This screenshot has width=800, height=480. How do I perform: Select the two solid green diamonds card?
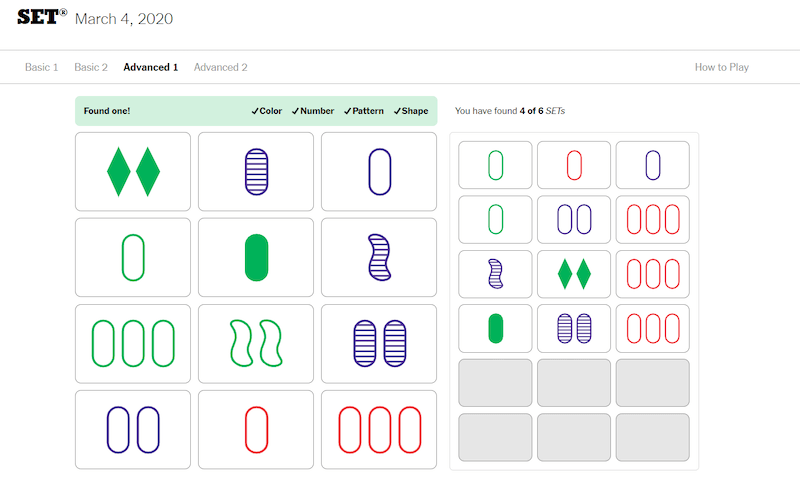coord(133,172)
